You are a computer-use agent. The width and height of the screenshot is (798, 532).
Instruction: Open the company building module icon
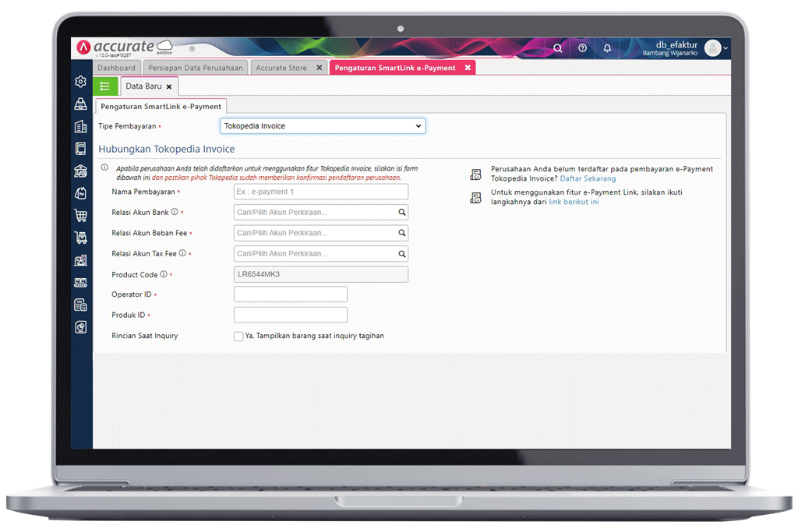(x=80, y=126)
